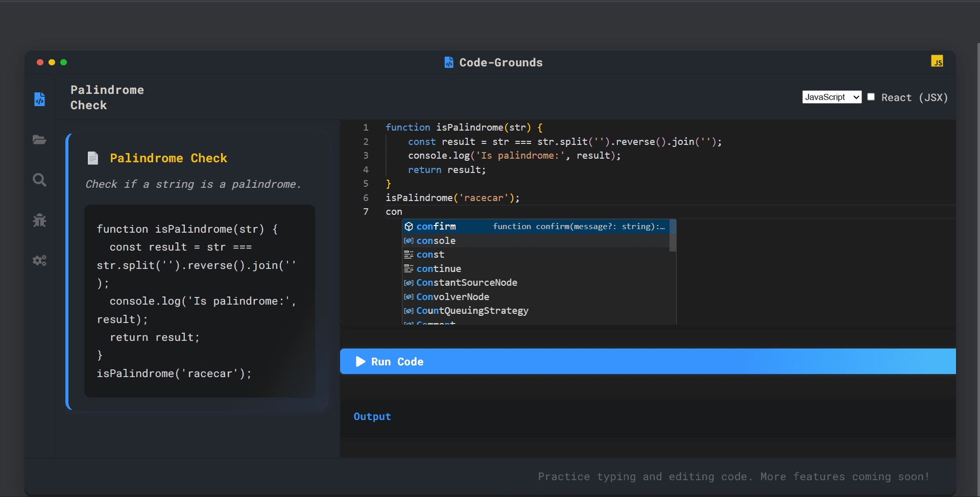The height and width of the screenshot is (497, 980).
Task: Click line number 1 in editor gutter
Action: click(366, 127)
